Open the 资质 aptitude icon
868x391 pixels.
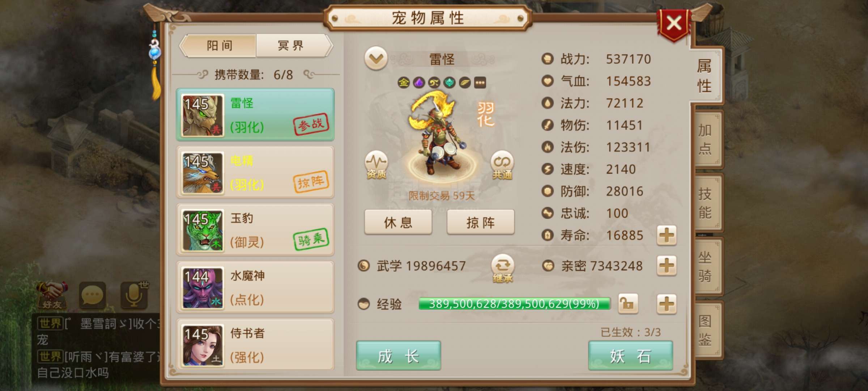(x=376, y=165)
